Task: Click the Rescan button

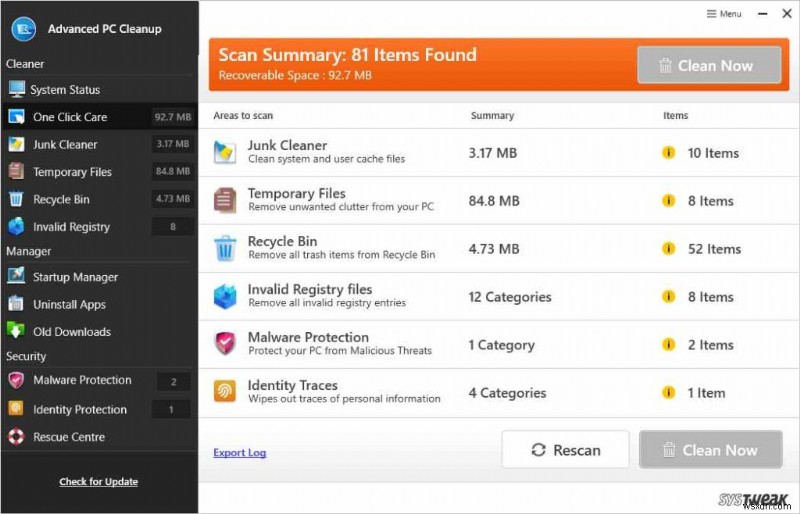Action: (x=565, y=450)
